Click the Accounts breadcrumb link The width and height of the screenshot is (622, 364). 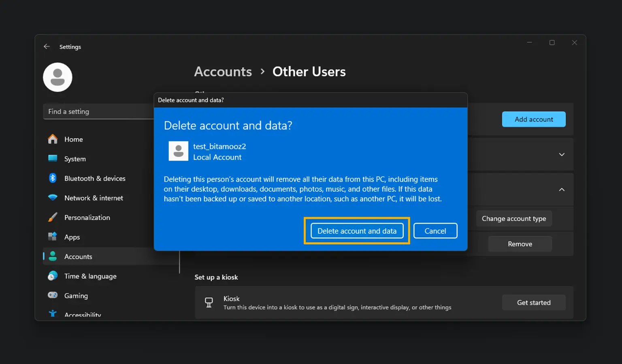223,72
